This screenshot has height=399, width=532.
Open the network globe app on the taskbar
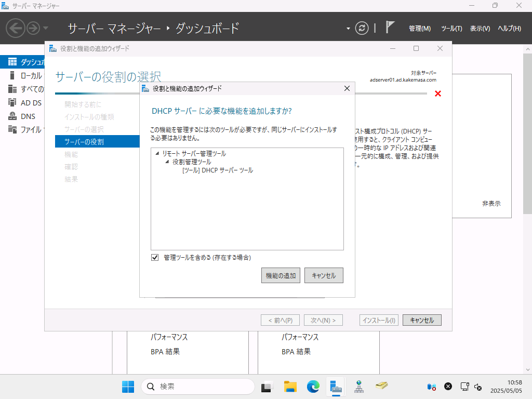[358, 387]
